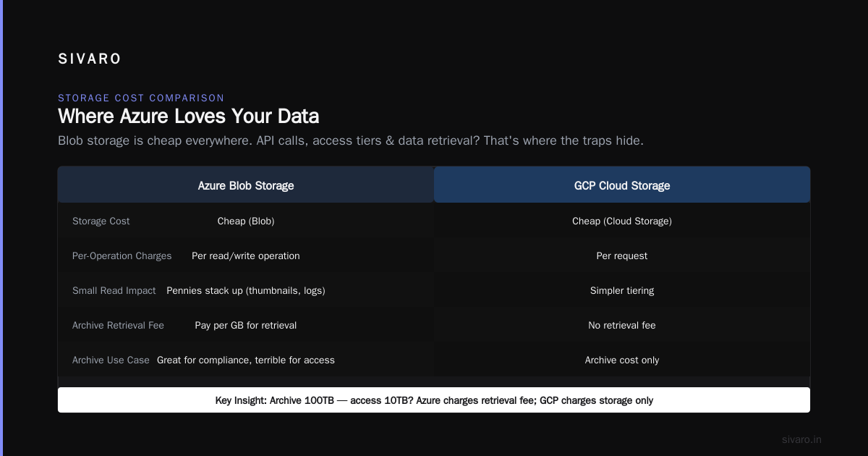
Task: Click the heading Where Azure Loves Your Data
Action: 189,116
